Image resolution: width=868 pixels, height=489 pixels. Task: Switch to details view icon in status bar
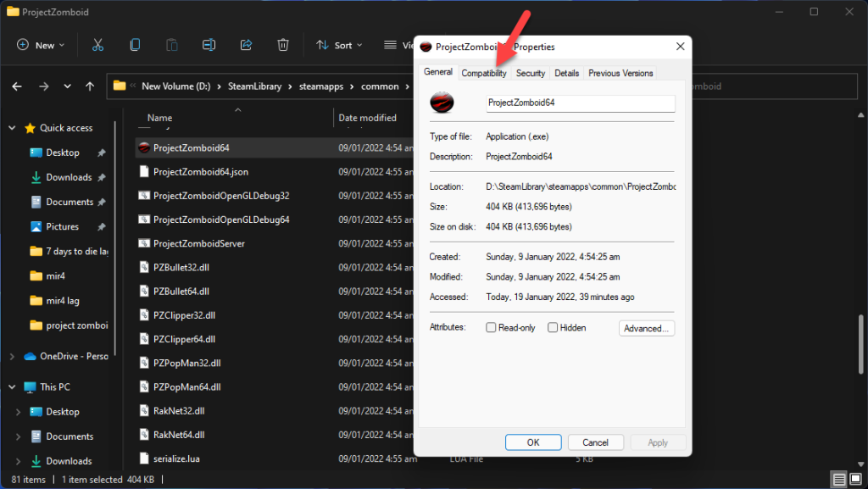click(x=839, y=479)
